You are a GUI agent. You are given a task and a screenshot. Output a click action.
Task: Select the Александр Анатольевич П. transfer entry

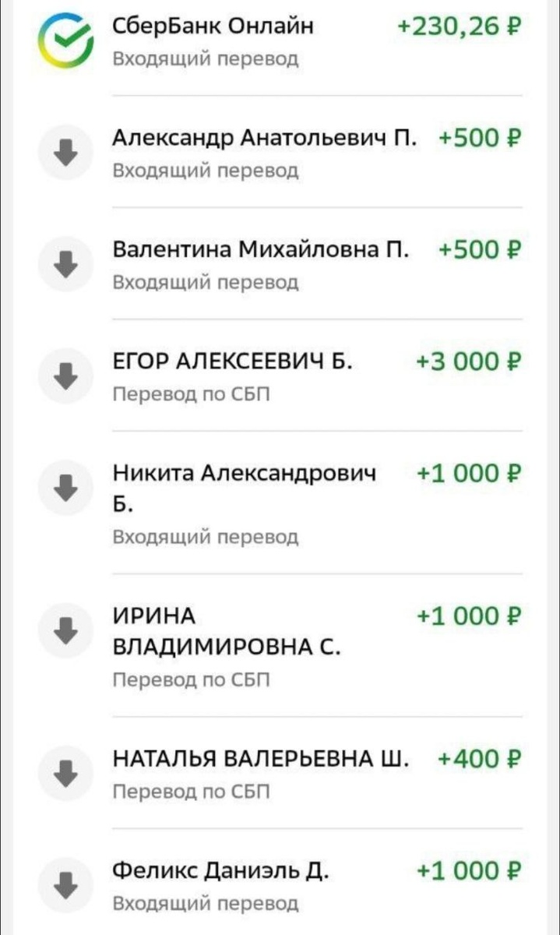coord(280,151)
